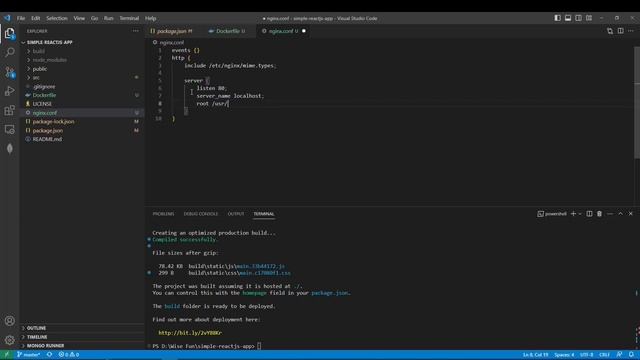The width and height of the screenshot is (640, 360).
Task: Open the Edit menu
Action: click(36, 18)
